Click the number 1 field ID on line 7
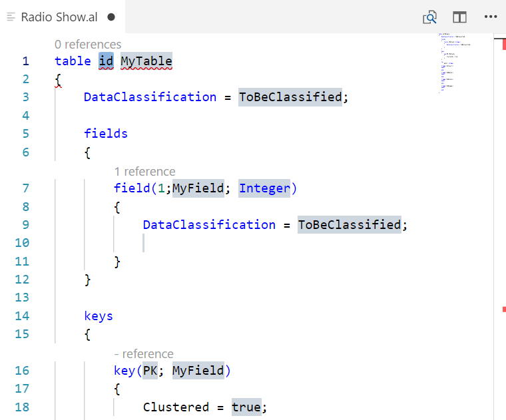This screenshot has width=506, height=420. coord(161,188)
